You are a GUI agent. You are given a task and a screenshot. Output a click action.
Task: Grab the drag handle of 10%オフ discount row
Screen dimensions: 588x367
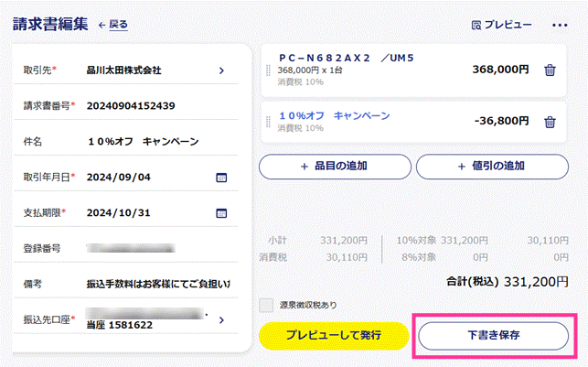coord(268,122)
